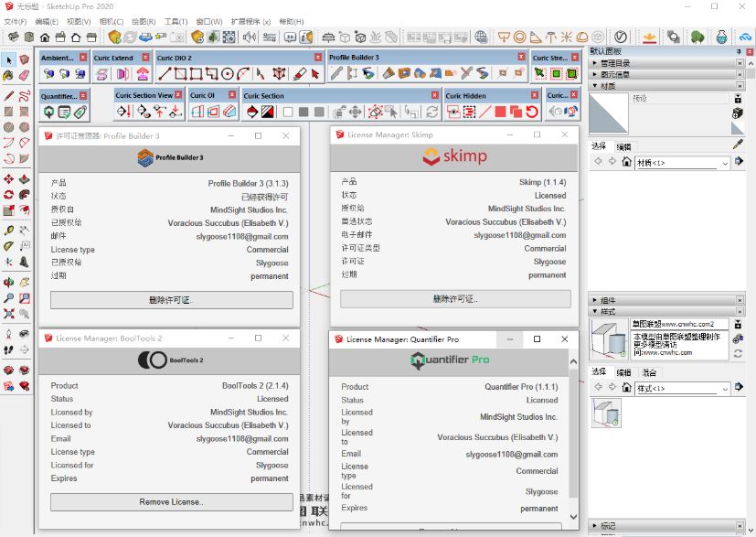
Task: Activate the Move tool with four red arrows
Action: (x=8, y=179)
